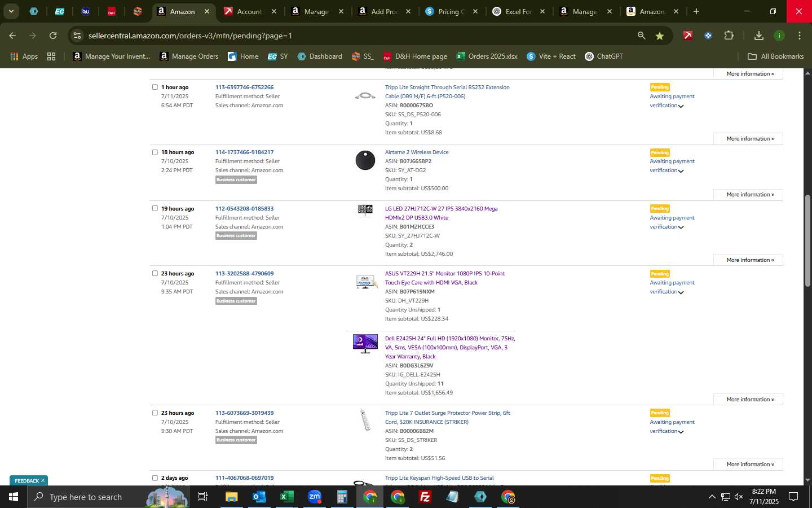
Task: Click Dell E2425H monitor thumbnail
Action: tap(365, 343)
